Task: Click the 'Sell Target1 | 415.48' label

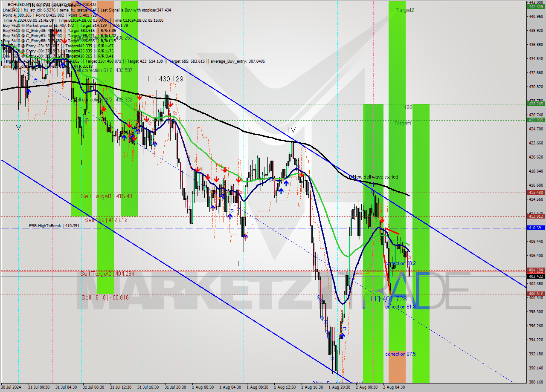Action: tap(107, 196)
